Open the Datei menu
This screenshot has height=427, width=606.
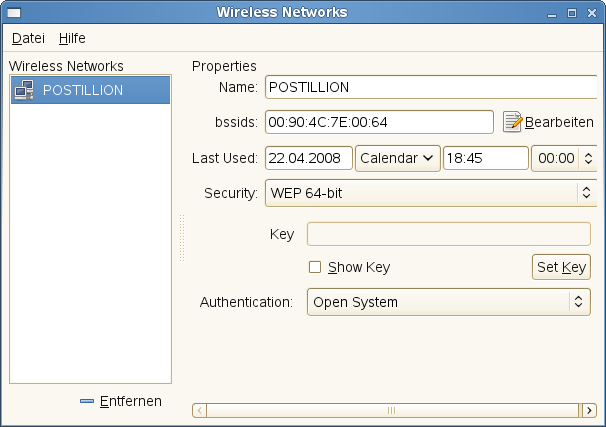point(28,38)
